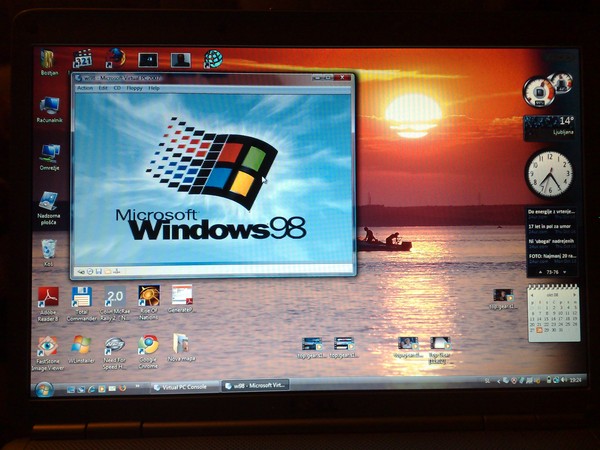Image resolution: width=600 pixels, height=450 pixels.
Task: Select the Boštjan user folder icon
Action: tap(49, 63)
